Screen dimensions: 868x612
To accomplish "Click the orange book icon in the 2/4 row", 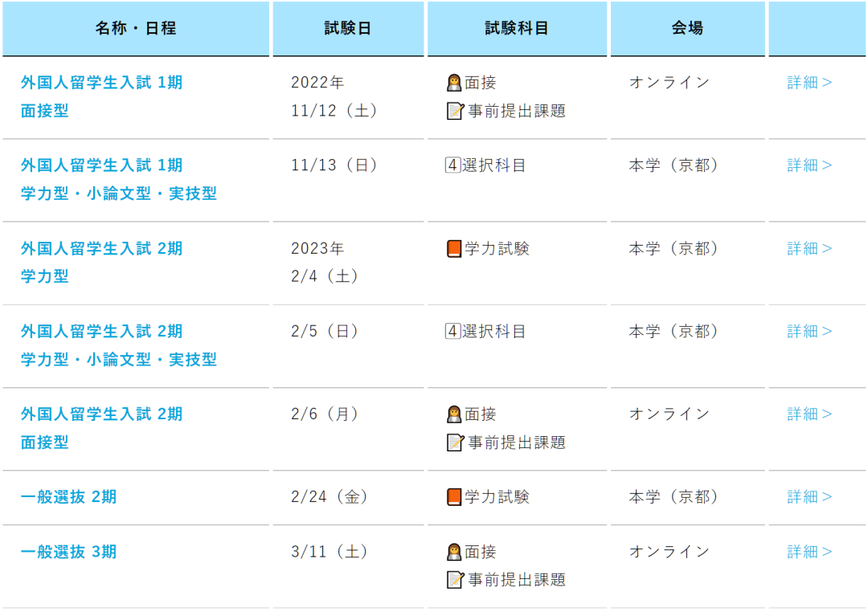I will tap(454, 249).
